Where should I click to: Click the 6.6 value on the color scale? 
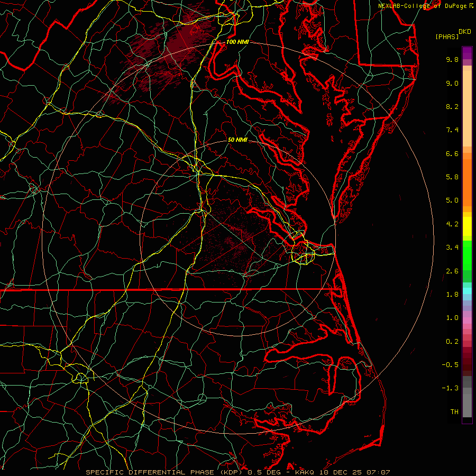pos(452,153)
